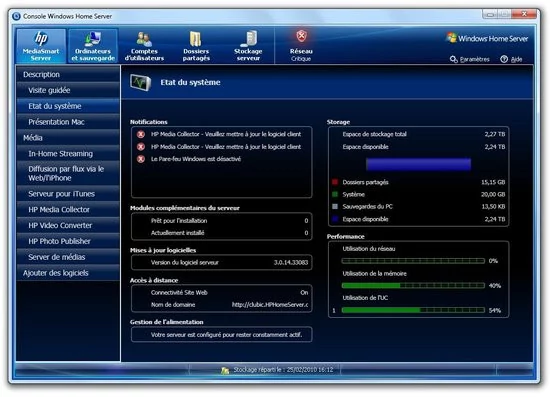The image size is (550, 397).
Task: Click the Etat du système monitor icon
Action: pos(141,82)
